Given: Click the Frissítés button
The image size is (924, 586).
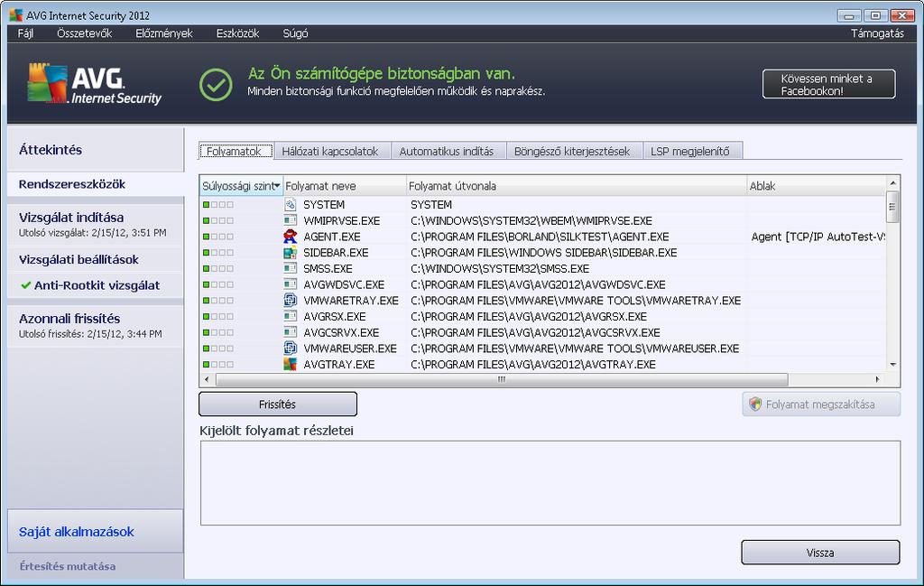Looking at the screenshot, I should [x=278, y=405].
